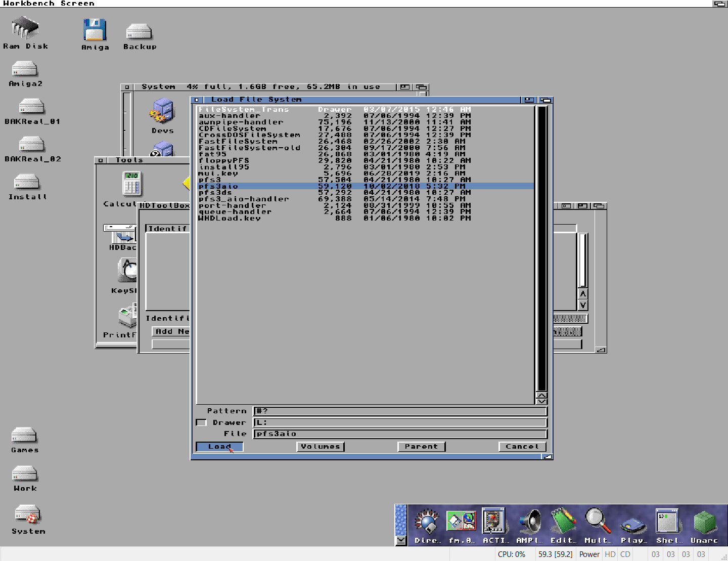Click the HDToolBox list scroll up arrow

pos(583,294)
